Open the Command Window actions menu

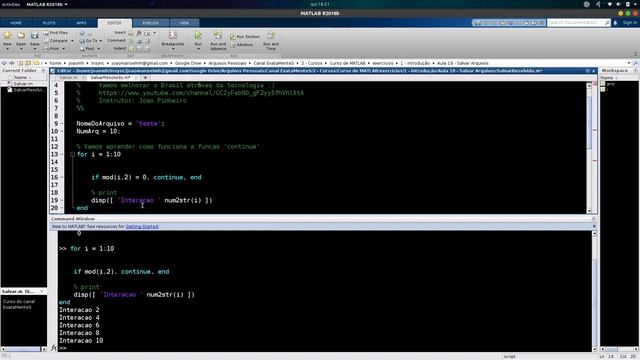594,219
